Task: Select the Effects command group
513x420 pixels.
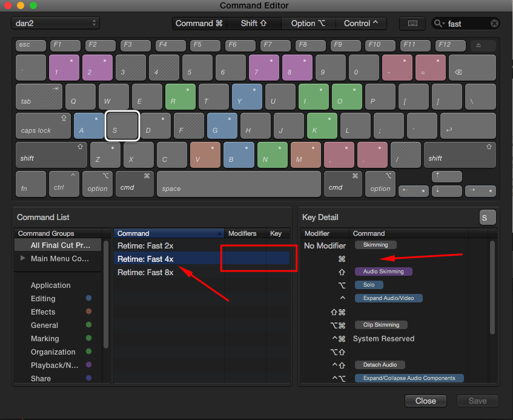Action: [58, 312]
